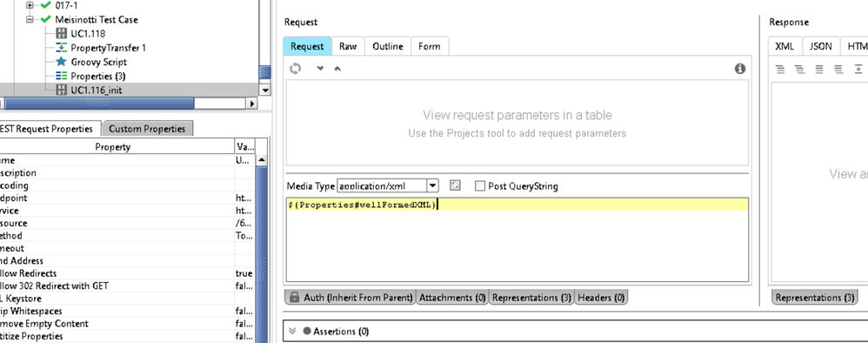Click the Follow 302 Redirect with GET row

pyautogui.click(x=127, y=286)
